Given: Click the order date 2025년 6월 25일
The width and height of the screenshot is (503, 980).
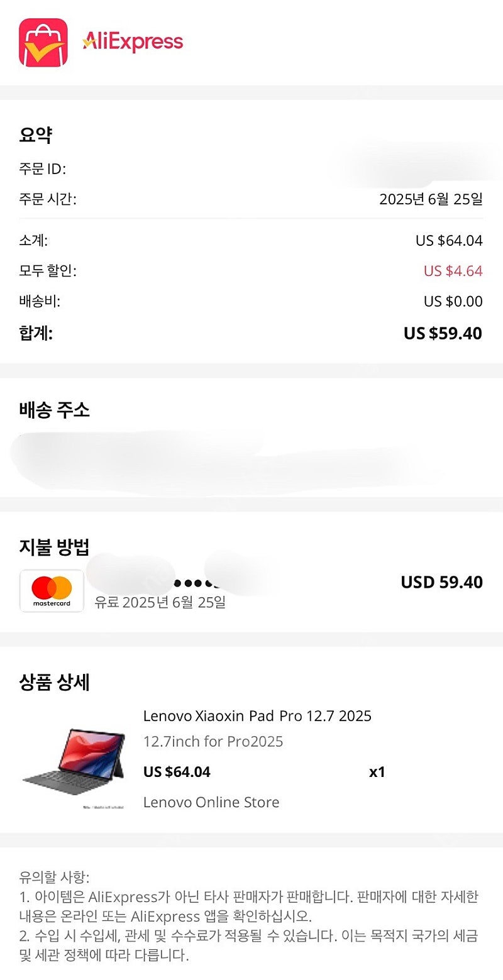Looking at the screenshot, I should coord(431,199).
